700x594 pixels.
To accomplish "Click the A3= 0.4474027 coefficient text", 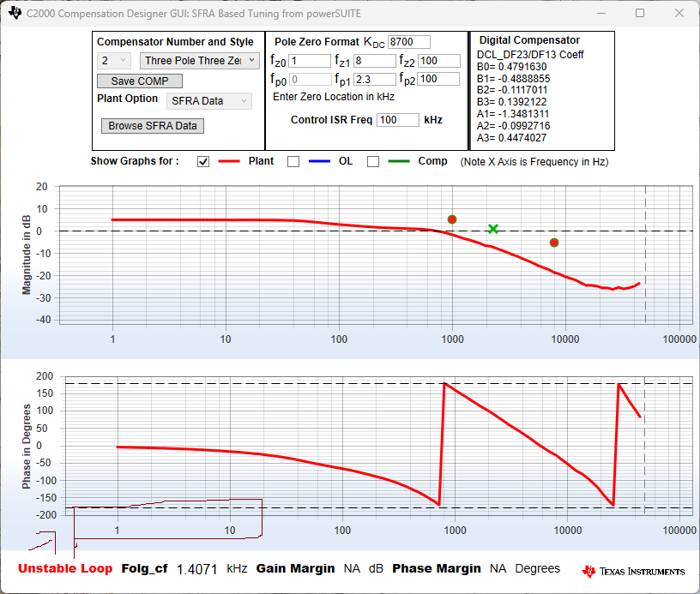I will 511,138.
